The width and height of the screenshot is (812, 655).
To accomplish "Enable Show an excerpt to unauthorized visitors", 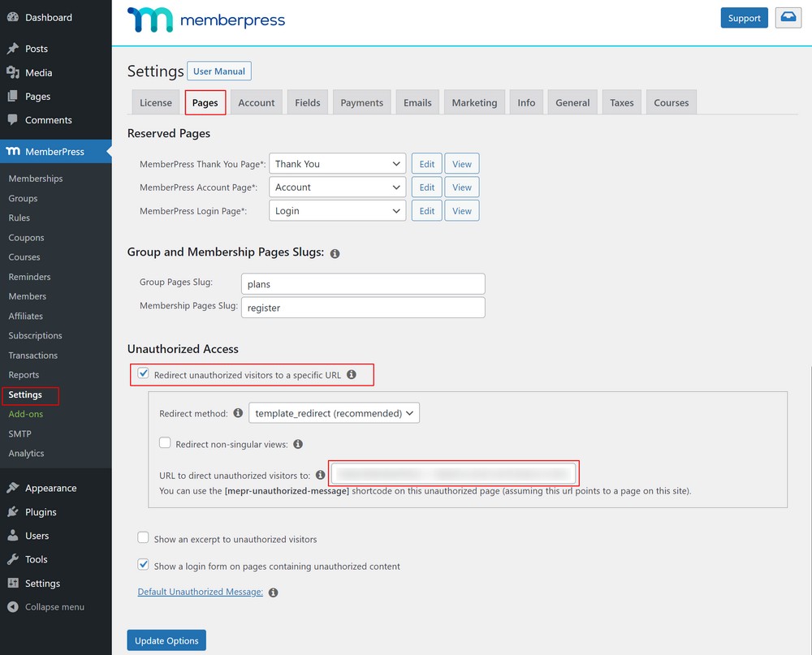I will click(x=143, y=537).
